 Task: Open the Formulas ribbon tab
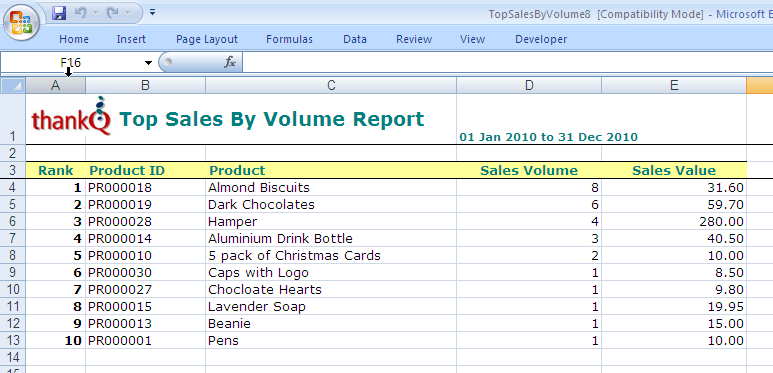click(289, 39)
